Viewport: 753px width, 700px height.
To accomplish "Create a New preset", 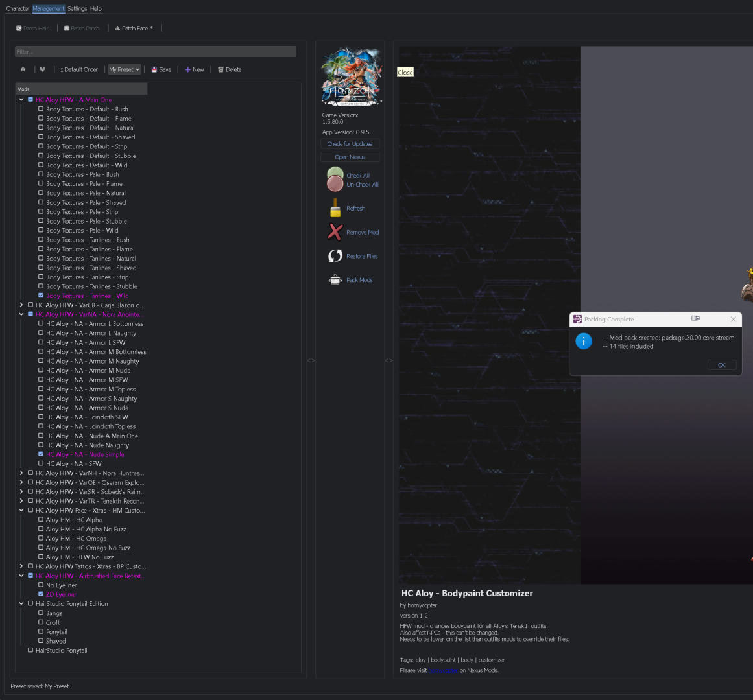I will 195,69.
